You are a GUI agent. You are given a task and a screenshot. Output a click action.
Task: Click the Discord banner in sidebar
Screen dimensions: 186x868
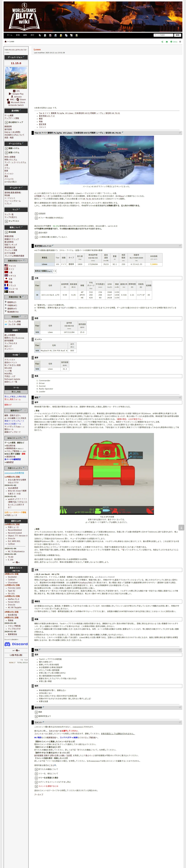coord(16,644)
